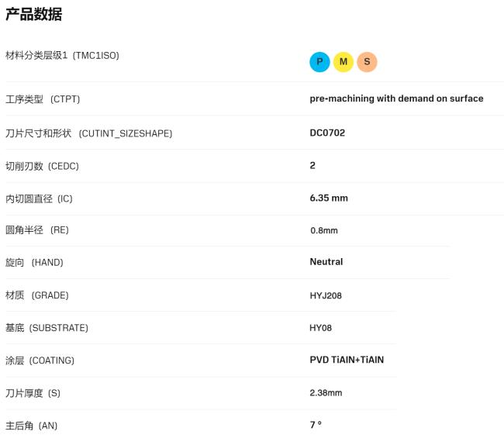Click the 主后角 (AN) label

pos(31,426)
